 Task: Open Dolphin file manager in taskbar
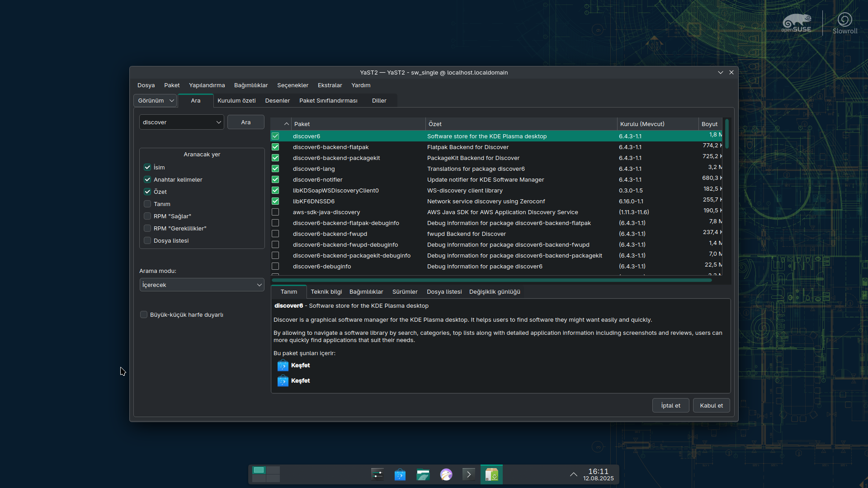[x=423, y=474]
